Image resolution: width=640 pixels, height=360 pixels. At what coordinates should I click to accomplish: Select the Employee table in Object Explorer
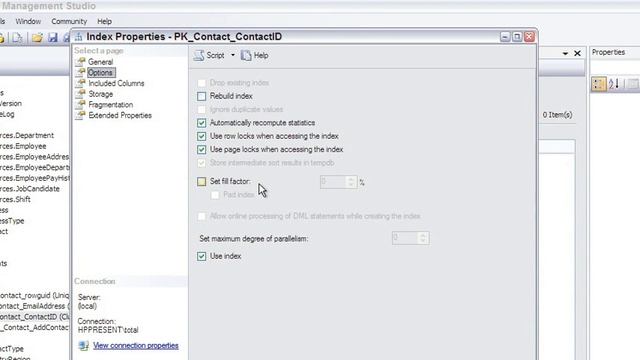[23, 146]
